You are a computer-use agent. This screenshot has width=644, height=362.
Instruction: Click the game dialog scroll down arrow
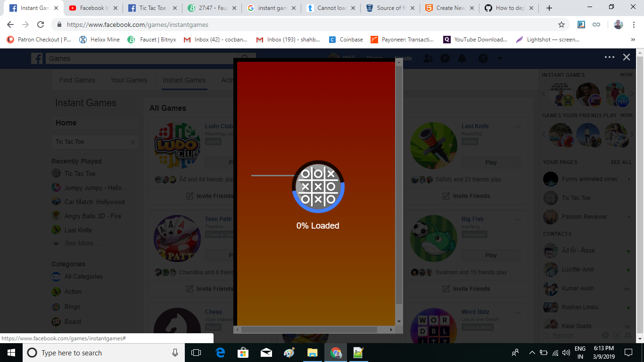click(x=399, y=321)
